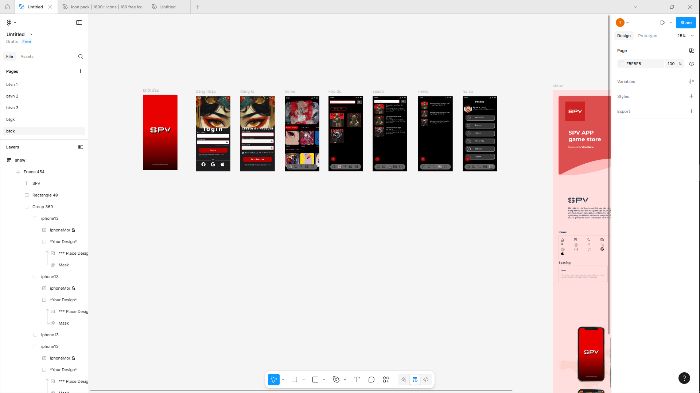700x393 pixels.
Task: Select the Home screen frame with artwork
Action: tap(302, 134)
